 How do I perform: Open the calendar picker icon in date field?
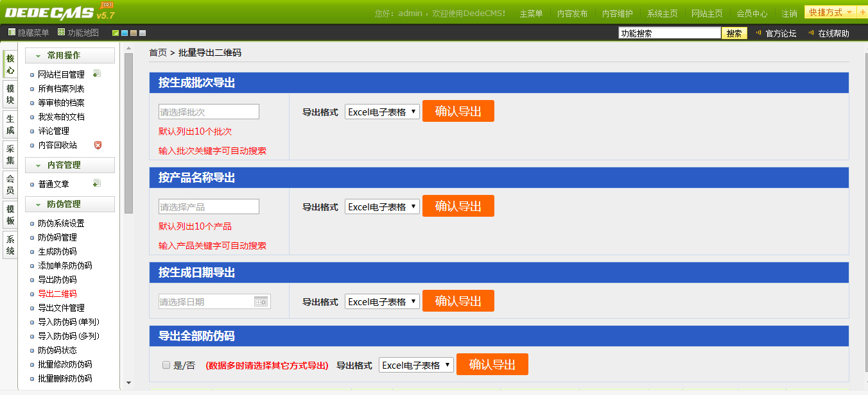coord(261,301)
